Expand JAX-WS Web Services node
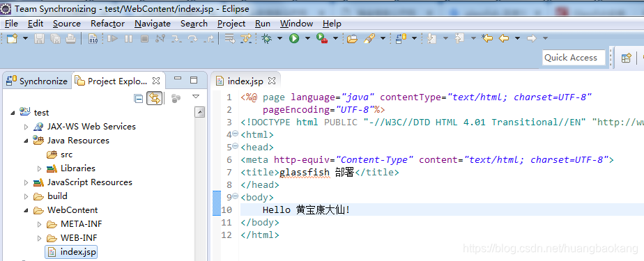Viewport: 644px width, 261px height. pyautogui.click(x=26, y=127)
